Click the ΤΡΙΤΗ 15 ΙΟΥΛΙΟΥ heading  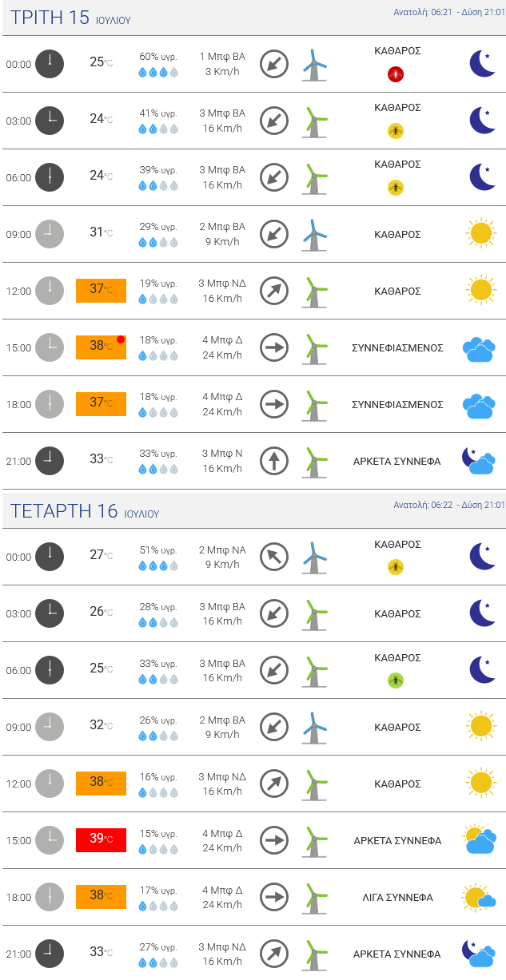point(70,18)
